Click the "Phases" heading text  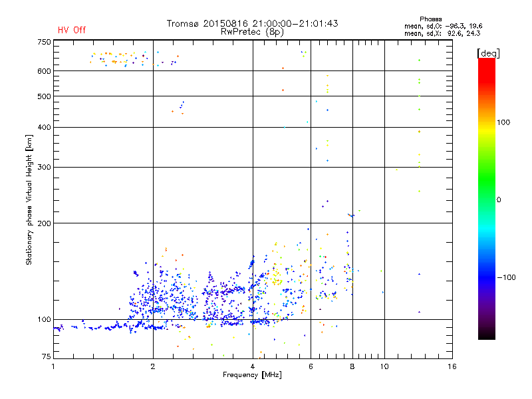click(430, 19)
